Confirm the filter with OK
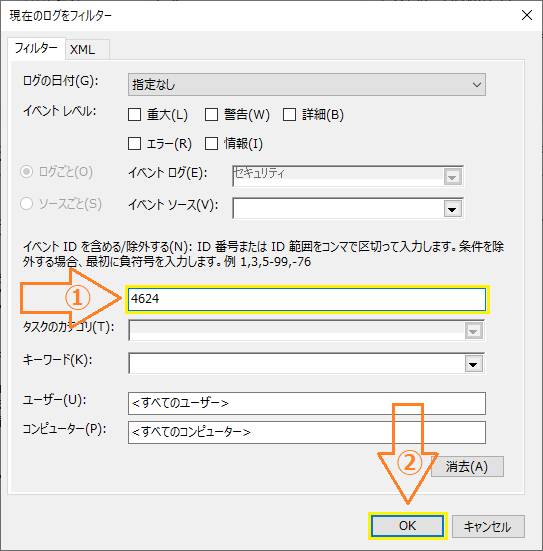Viewport: 543px width, 551px height. pyautogui.click(x=407, y=526)
